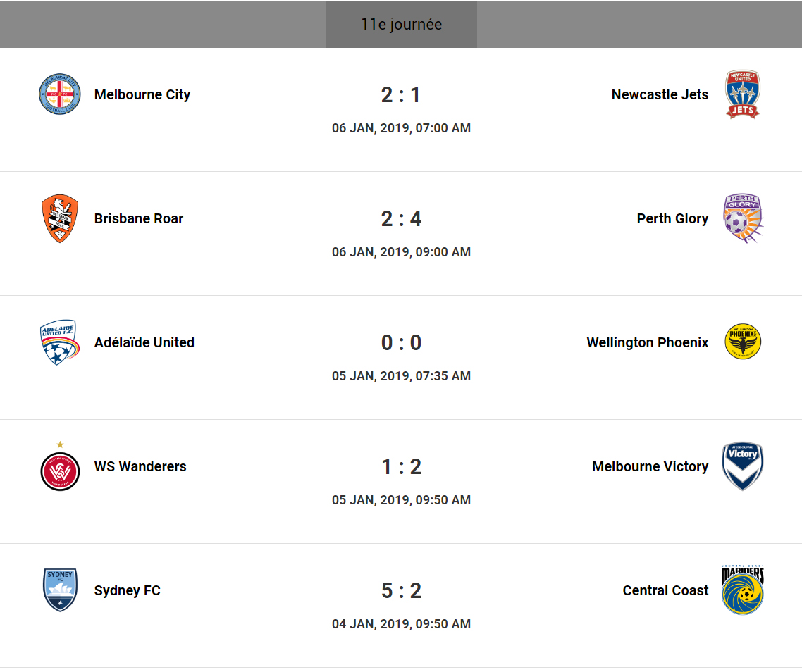
Task: Open the Wellington Phoenix team name
Action: (647, 342)
